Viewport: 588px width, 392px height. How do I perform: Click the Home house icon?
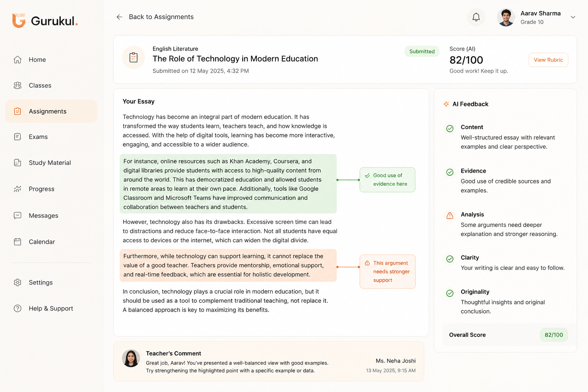pos(18,60)
